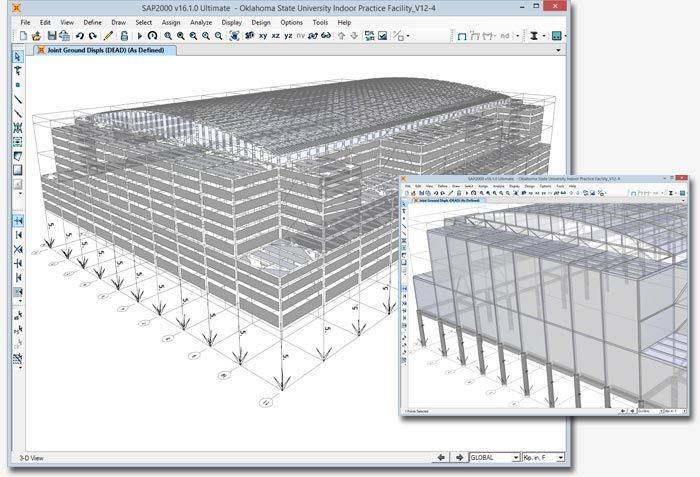
Task: Open the Define menu
Action: (92, 22)
